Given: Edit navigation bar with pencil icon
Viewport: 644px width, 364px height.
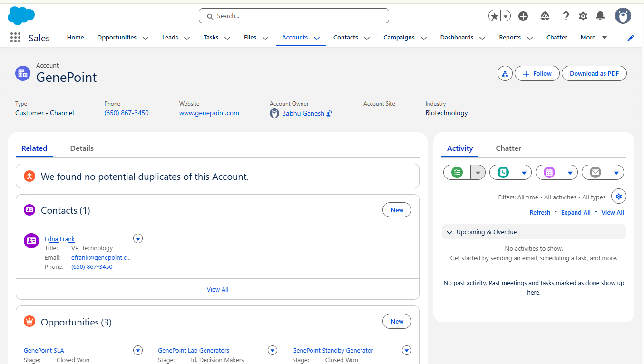Looking at the screenshot, I should coord(631,38).
